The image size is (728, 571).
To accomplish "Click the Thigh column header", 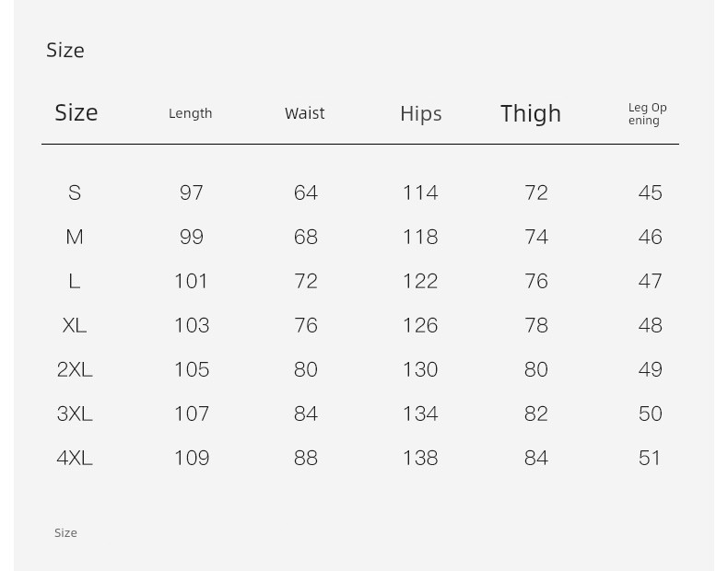I will click(531, 113).
